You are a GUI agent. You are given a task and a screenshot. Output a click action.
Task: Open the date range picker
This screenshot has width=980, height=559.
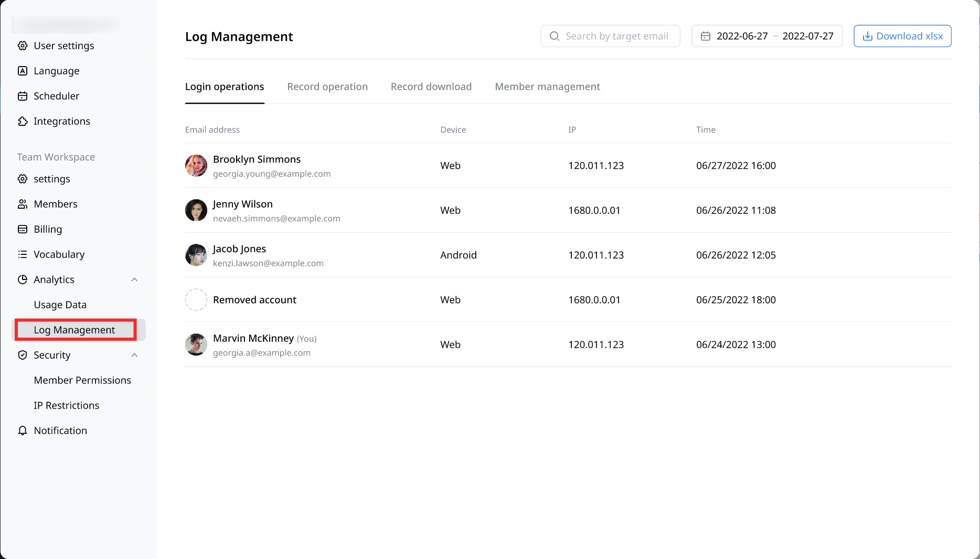[767, 36]
